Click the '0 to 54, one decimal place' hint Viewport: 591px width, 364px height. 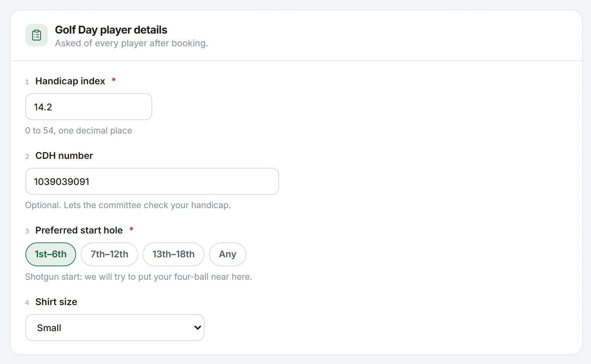[x=79, y=131]
